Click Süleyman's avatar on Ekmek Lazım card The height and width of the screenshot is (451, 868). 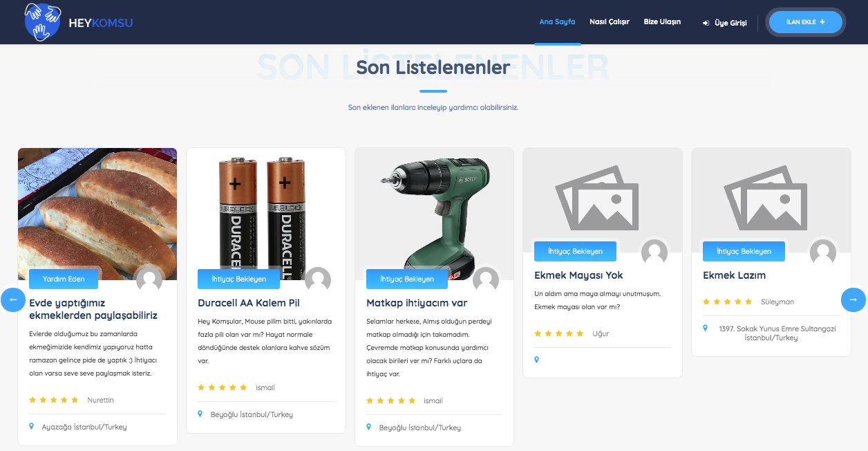[x=823, y=252]
